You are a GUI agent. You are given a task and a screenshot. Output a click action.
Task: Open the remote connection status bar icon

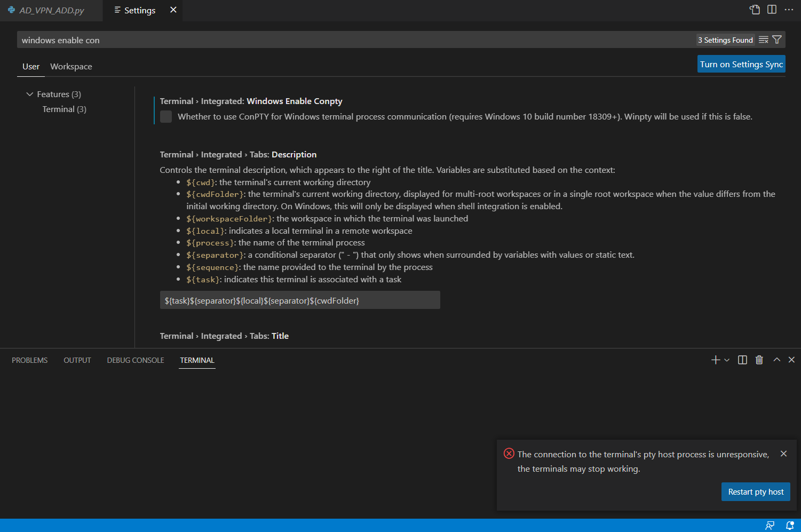tap(770, 525)
